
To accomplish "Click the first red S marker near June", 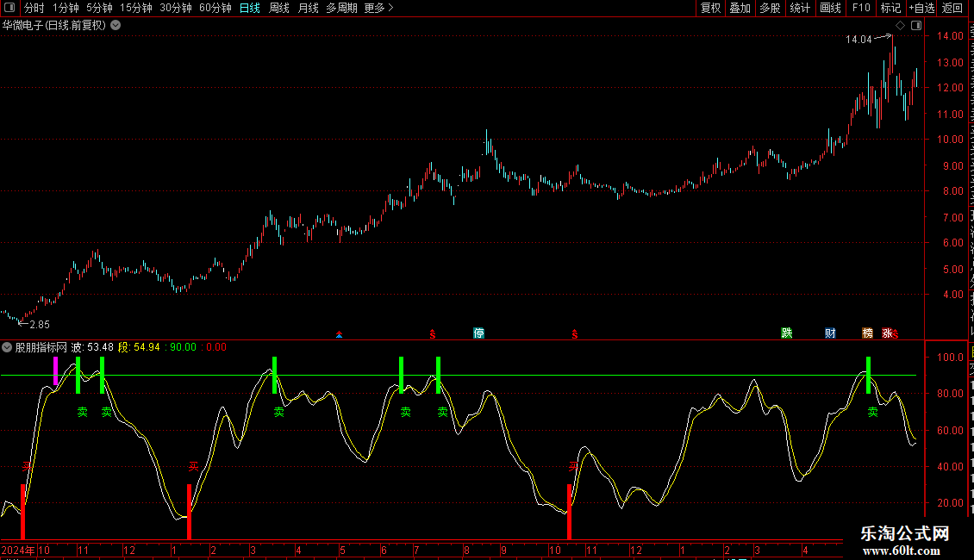I will 433,334.
